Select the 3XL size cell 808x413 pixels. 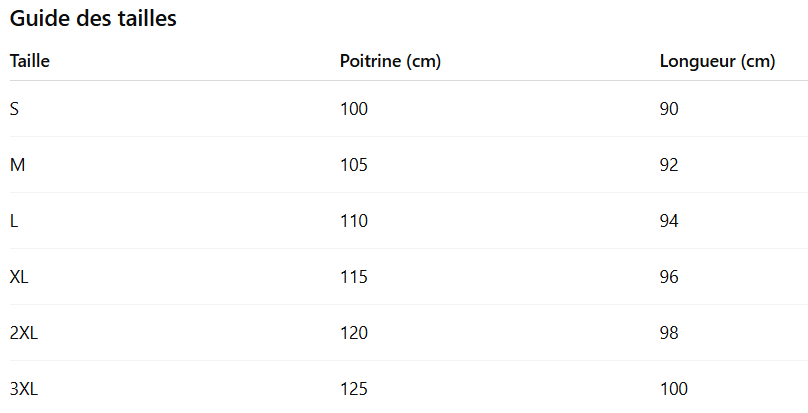click(24, 388)
